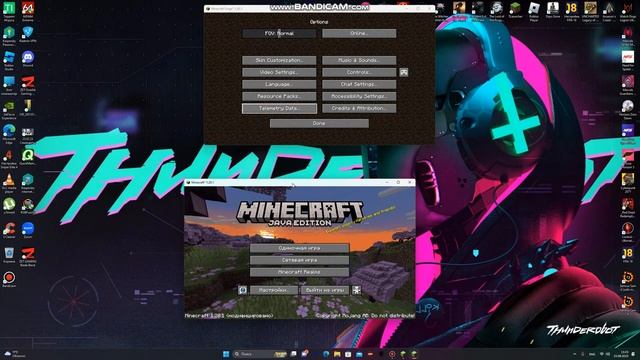Screen dimensions: 640x360
Task: Click Одиночная игра on Minecraft title screen
Action: tap(299, 248)
